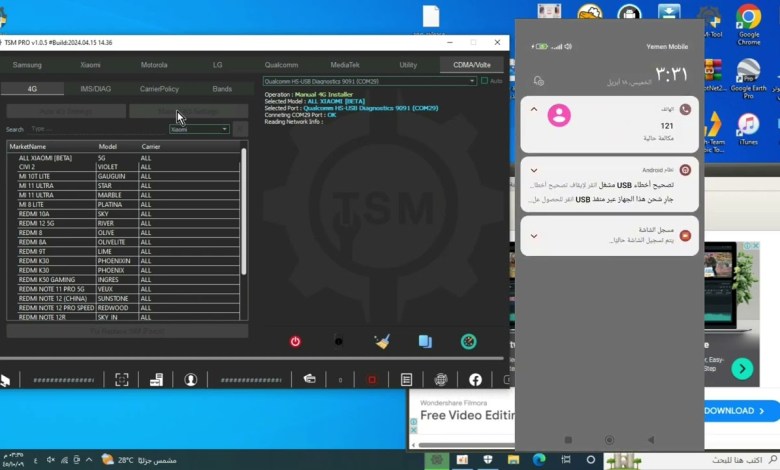Viewport: 780px width, 470px height.
Task: Select the CarrierPolicy sub-tab
Action: [159, 89]
